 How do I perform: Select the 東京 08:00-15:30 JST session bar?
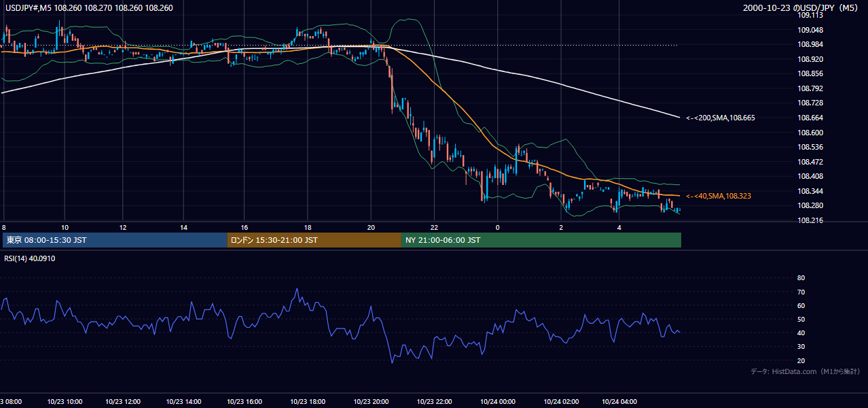coord(115,240)
